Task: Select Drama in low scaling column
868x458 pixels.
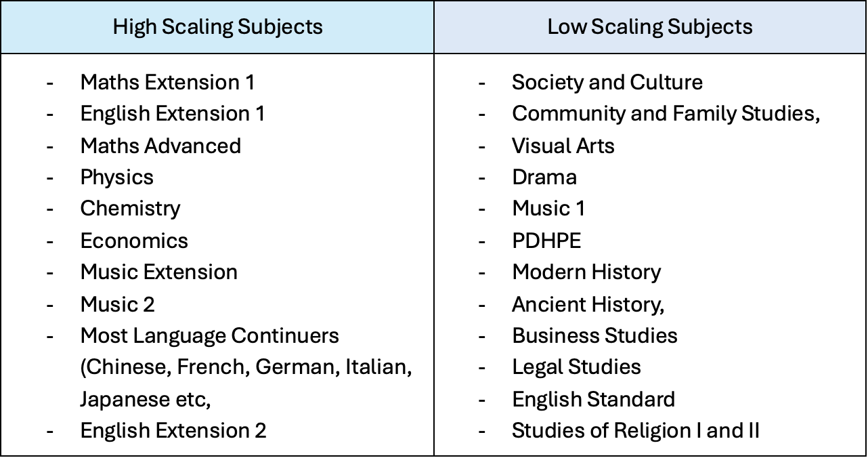Action: [544, 178]
